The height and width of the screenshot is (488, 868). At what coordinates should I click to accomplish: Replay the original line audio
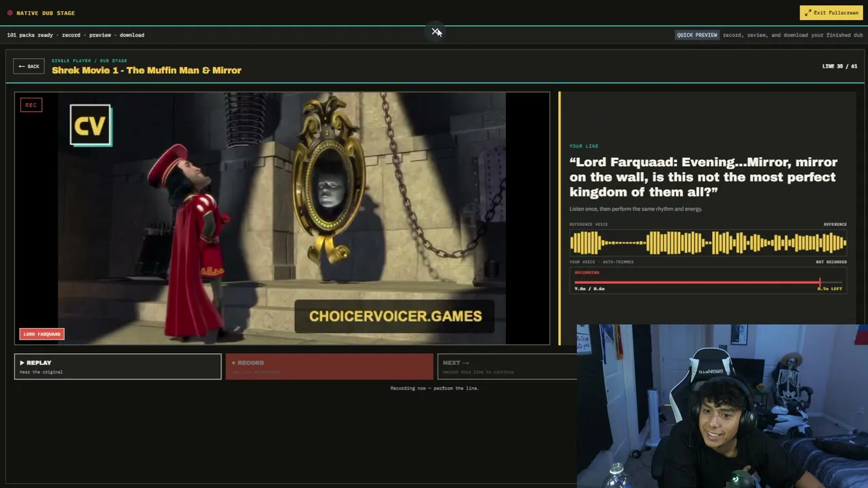(x=118, y=366)
